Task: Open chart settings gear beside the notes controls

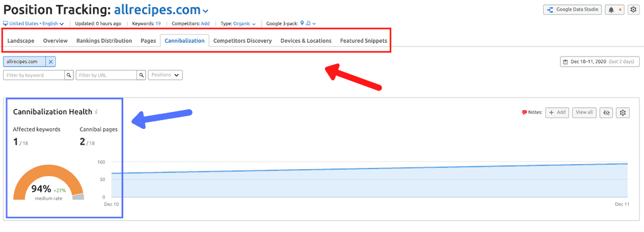Action: [623, 113]
